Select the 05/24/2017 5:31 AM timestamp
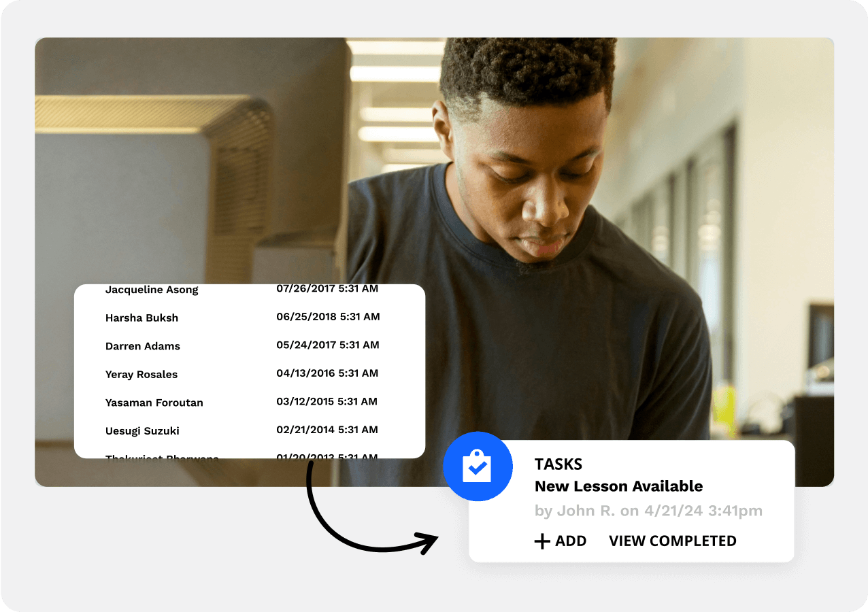 click(327, 345)
